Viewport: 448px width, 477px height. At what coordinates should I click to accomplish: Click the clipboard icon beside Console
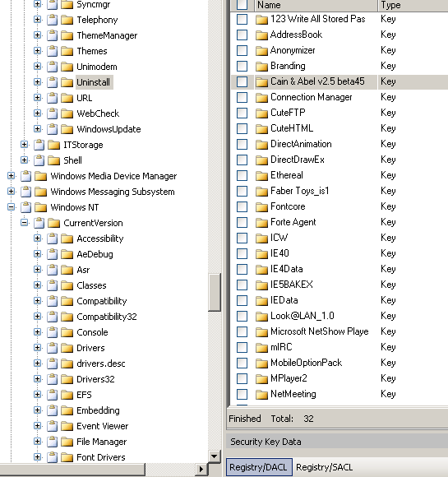[x=53, y=332]
